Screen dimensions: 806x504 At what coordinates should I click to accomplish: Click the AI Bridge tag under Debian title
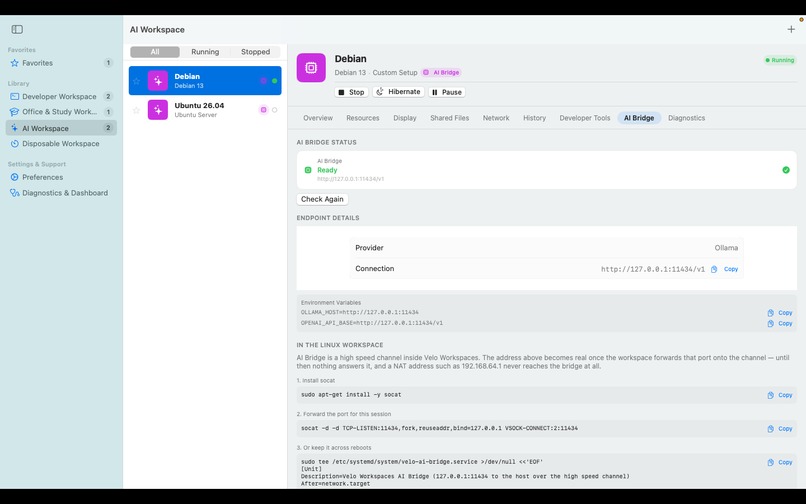(x=441, y=73)
